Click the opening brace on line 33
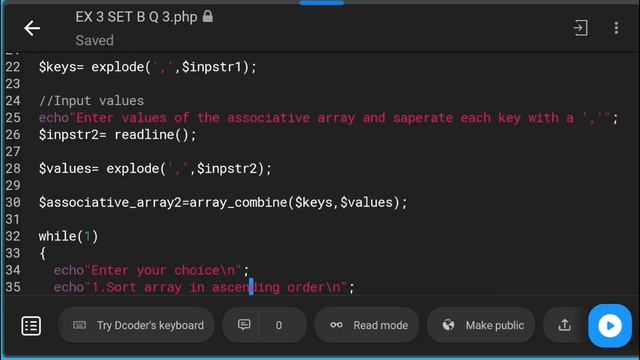Screen dimensions: 640x360 click(43, 253)
